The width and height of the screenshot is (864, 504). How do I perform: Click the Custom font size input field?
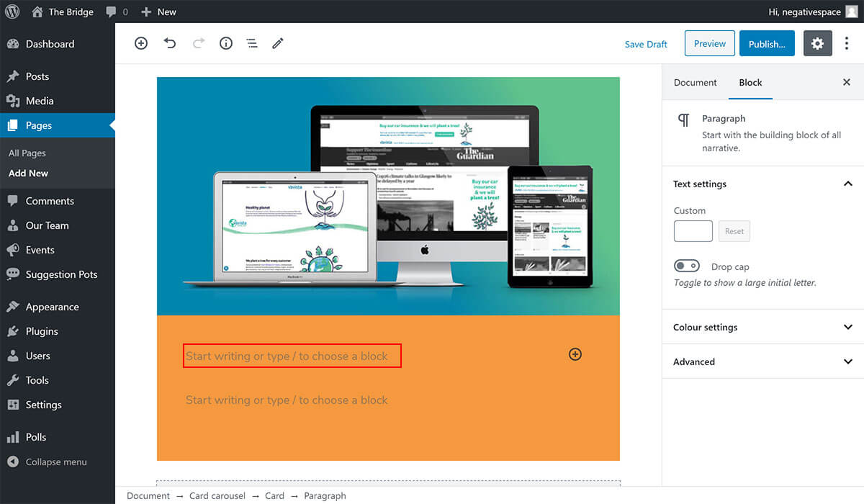[x=693, y=231]
